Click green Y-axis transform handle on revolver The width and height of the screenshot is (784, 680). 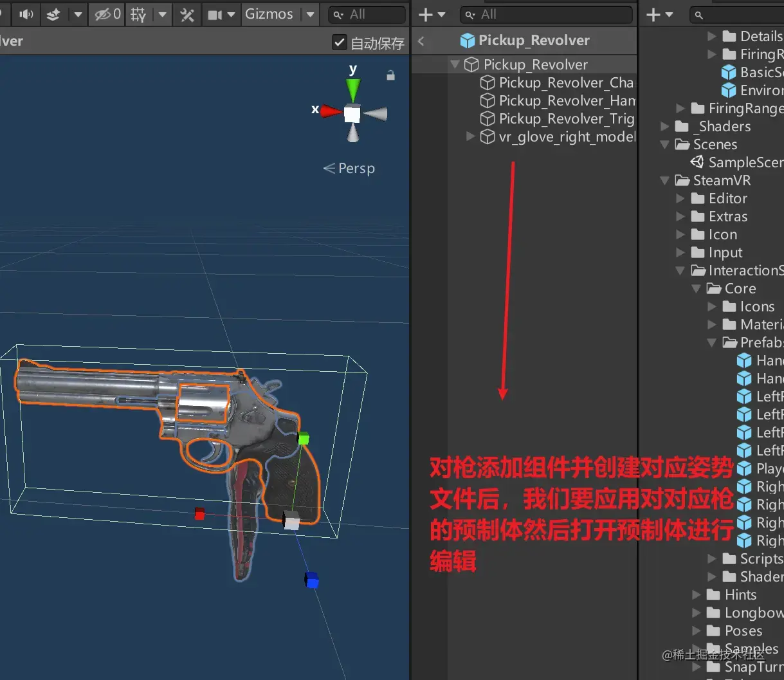coord(304,439)
